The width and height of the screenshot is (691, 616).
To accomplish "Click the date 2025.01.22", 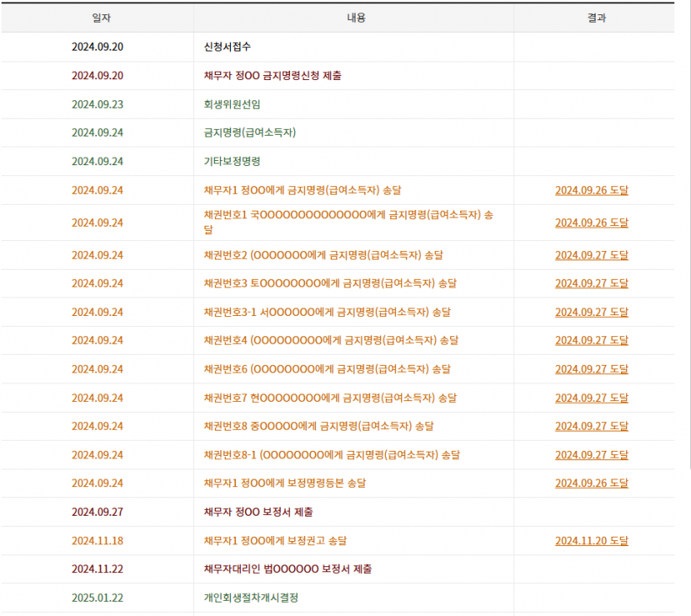I will click(x=98, y=598).
